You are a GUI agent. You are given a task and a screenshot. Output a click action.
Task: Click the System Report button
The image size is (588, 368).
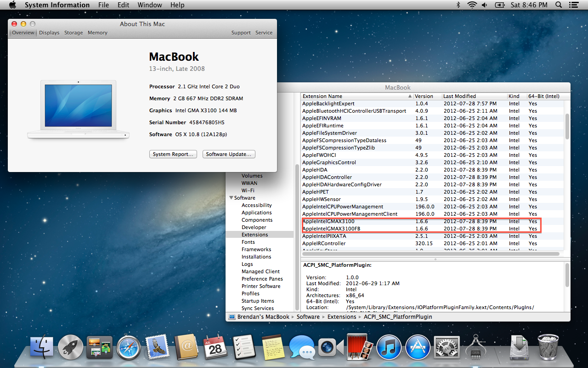point(173,154)
